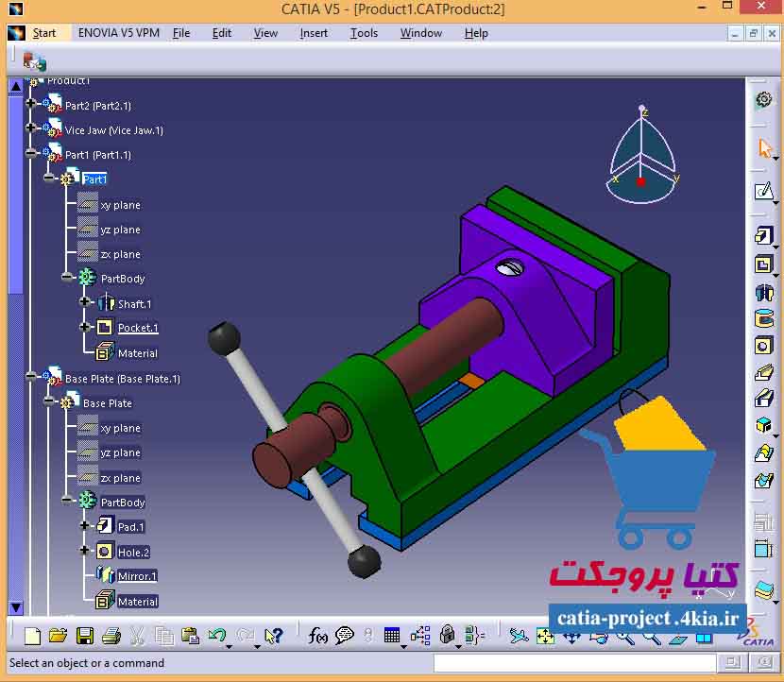Activate the Select arrow tool
Viewport: 784px width, 682px height.
pos(764,148)
